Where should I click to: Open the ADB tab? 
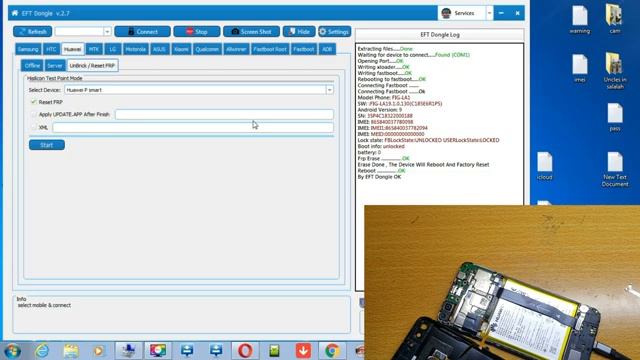(x=327, y=49)
